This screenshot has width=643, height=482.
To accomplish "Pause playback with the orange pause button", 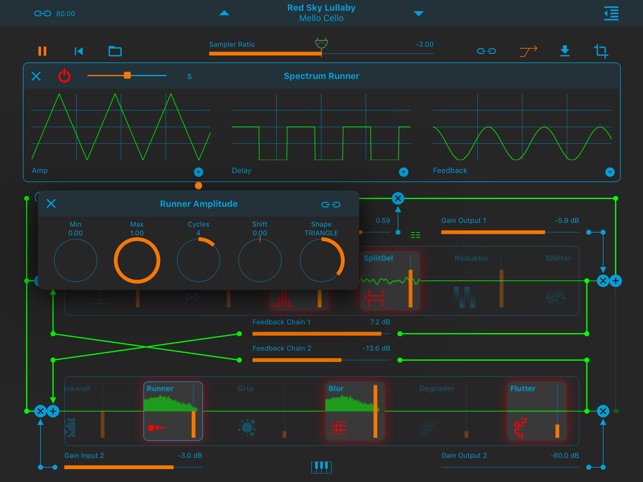I will [x=42, y=51].
